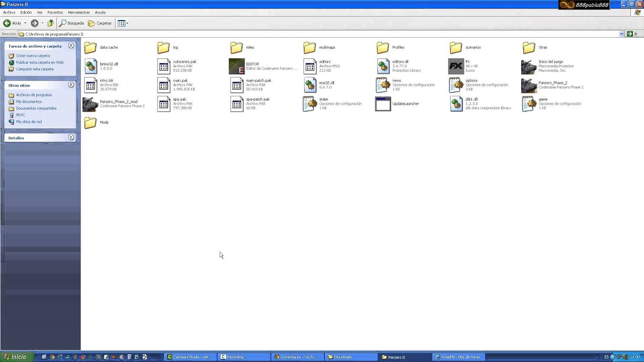The image size is (644, 362).
Task: Switch to Camtasia Studio taskbar window
Action: (191, 357)
